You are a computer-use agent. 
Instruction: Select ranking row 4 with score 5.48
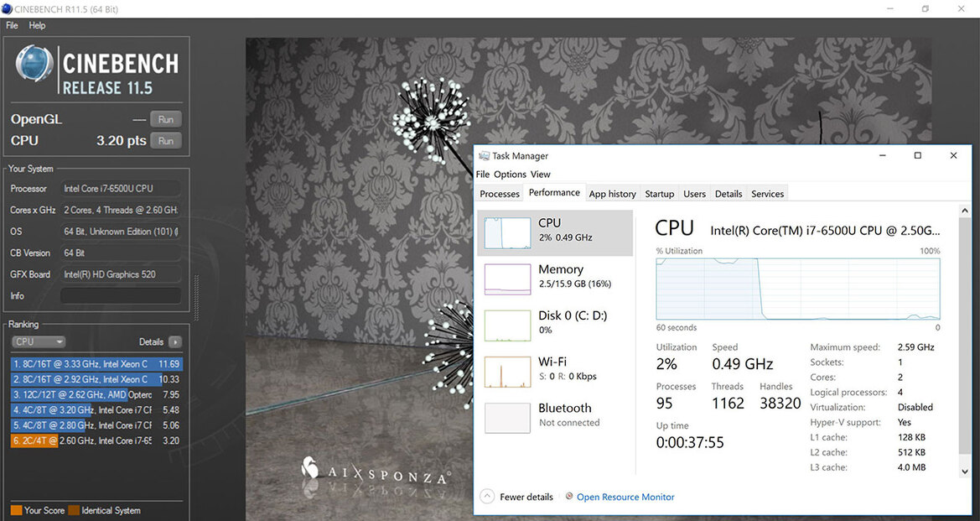click(96, 409)
